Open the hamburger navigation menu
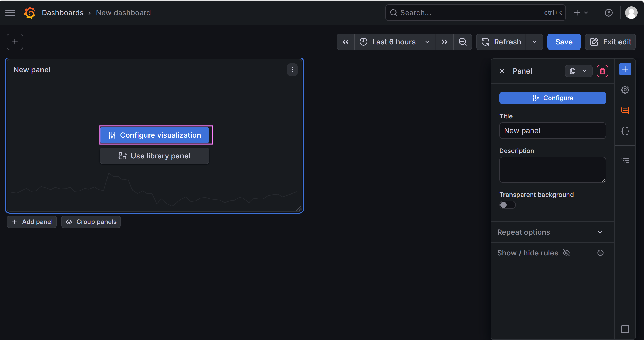Image resolution: width=644 pixels, height=340 pixels. (x=10, y=13)
